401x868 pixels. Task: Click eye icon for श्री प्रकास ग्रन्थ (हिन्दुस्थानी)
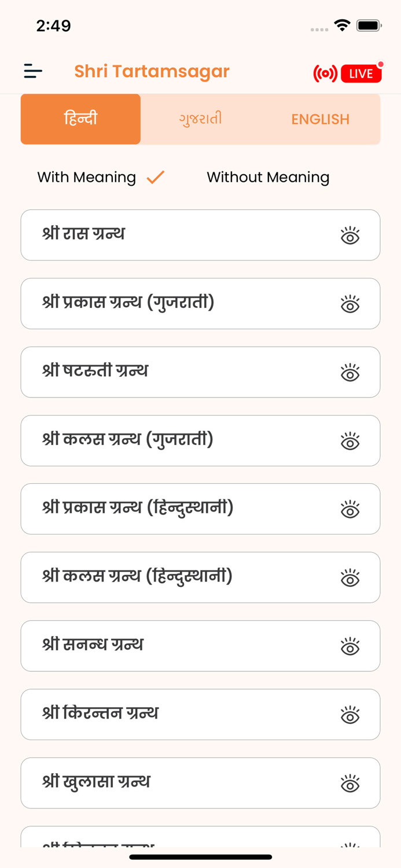coord(350,509)
